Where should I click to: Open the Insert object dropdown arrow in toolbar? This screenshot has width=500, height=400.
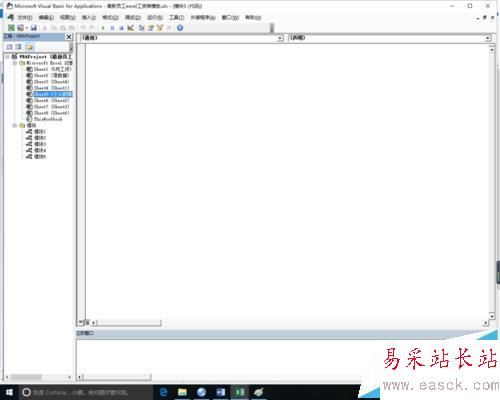[27, 28]
